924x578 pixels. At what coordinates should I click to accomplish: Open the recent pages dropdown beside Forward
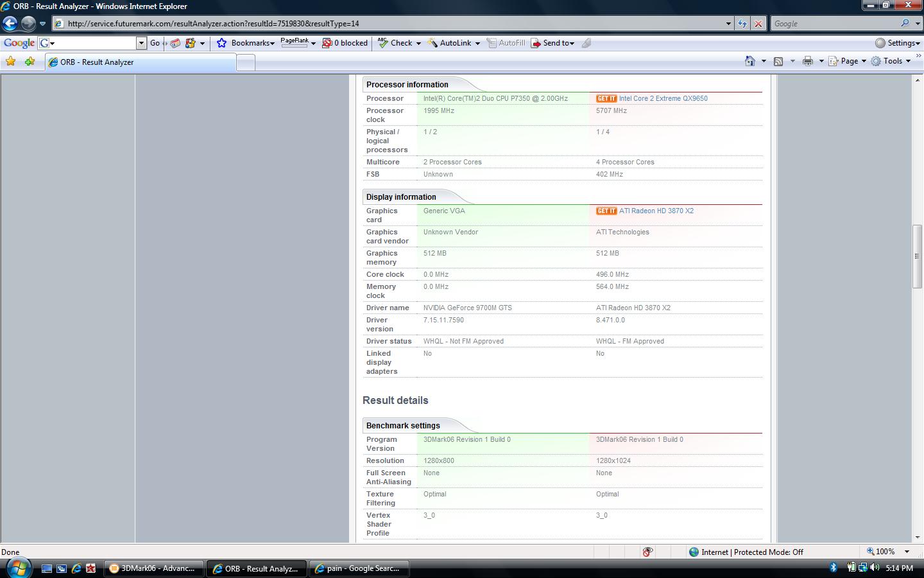42,24
